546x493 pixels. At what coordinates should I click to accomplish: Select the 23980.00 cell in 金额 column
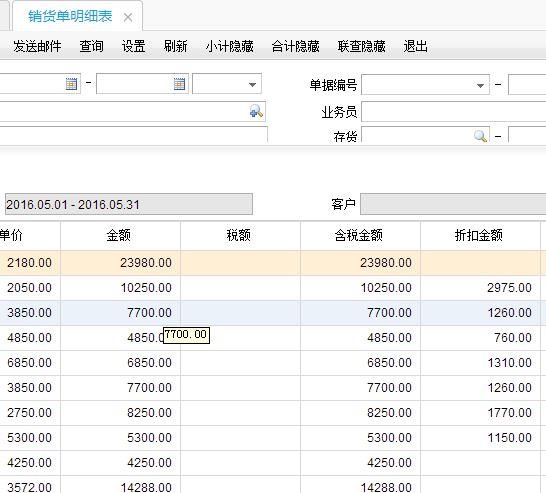(120, 263)
